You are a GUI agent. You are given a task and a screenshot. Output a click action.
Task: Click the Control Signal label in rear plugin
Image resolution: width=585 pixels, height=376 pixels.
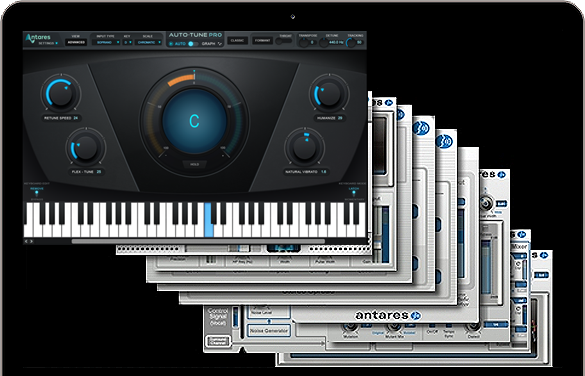[x=218, y=317]
